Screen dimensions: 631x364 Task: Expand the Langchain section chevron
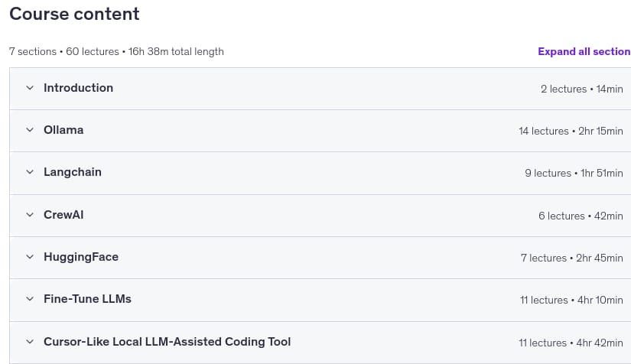click(x=30, y=172)
